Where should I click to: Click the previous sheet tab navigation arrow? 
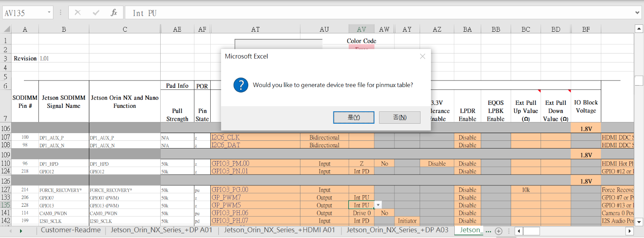click(x=9, y=231)
